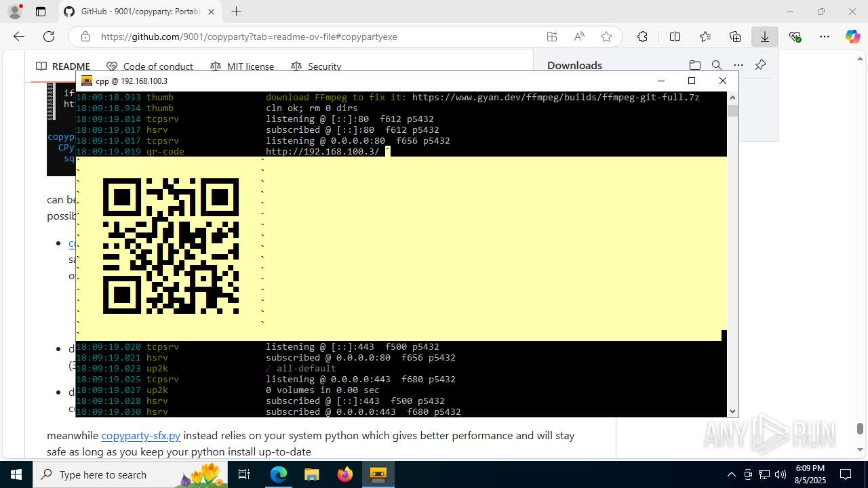Click the http://192.168.100.3/ text
Viewport: 868px width, 488px height.
pos(323,151)
